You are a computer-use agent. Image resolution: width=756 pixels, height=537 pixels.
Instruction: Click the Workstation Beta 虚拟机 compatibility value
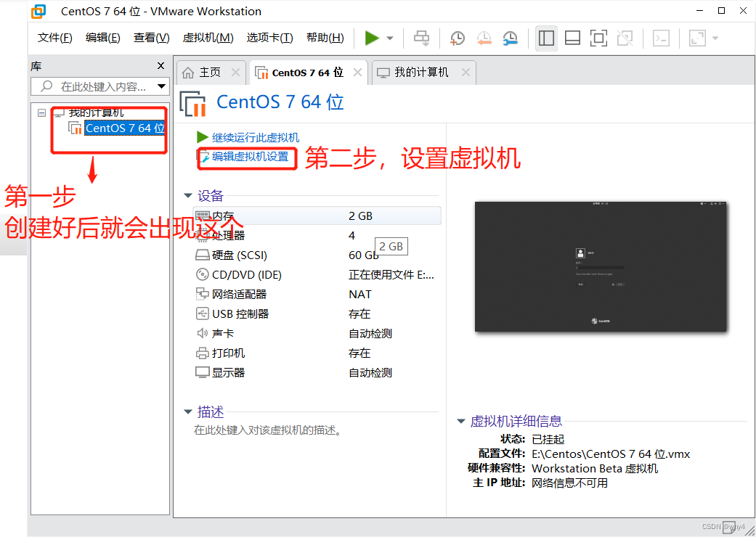coord(595,469)
